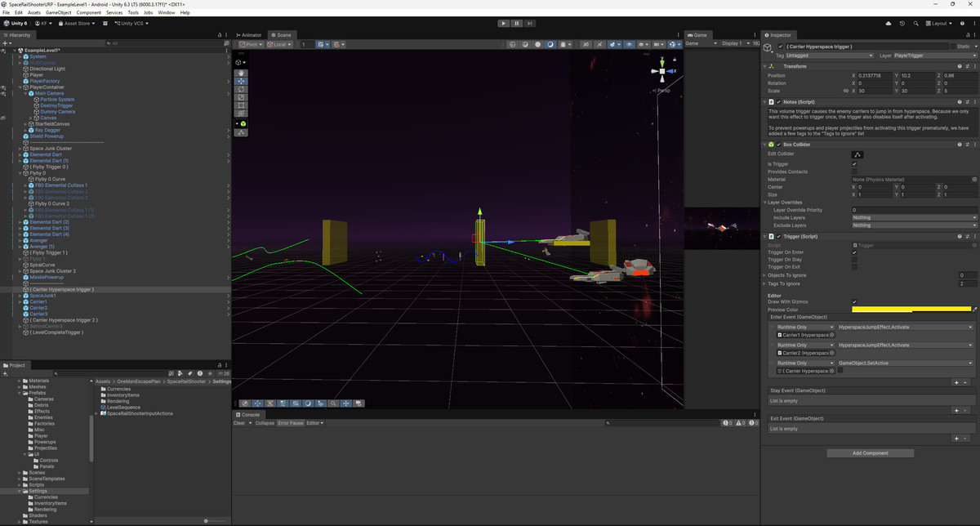980x526 pixels.
Task: Open the GameObject menu
Action: [x=58, y=13]
